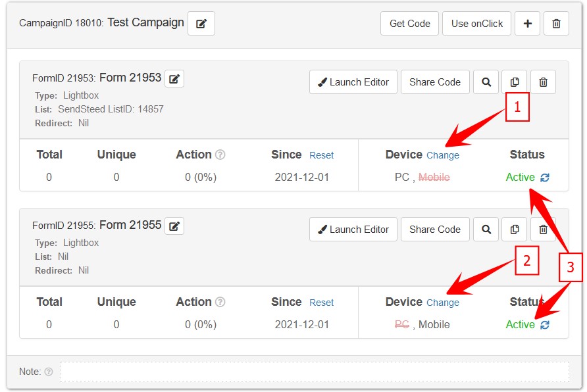587x392 pixels.
Task: Delete Form 21953 with trash icon
Action: pyautogui.click(x=543, y=82)
